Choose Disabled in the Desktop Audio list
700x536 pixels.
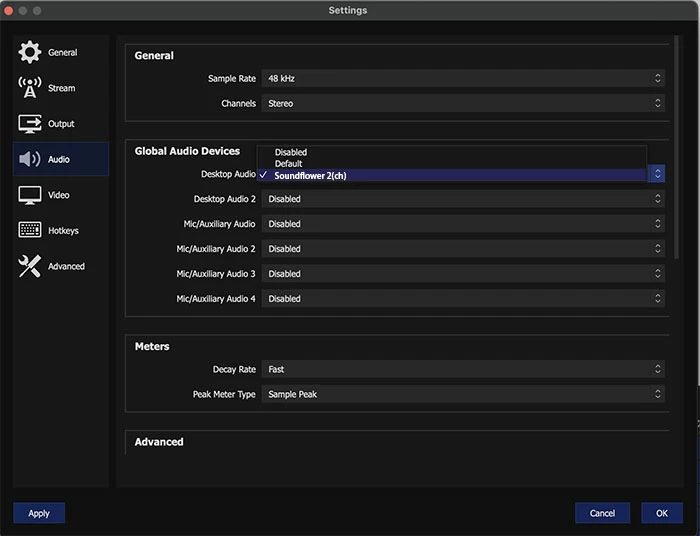click(291, 152)
